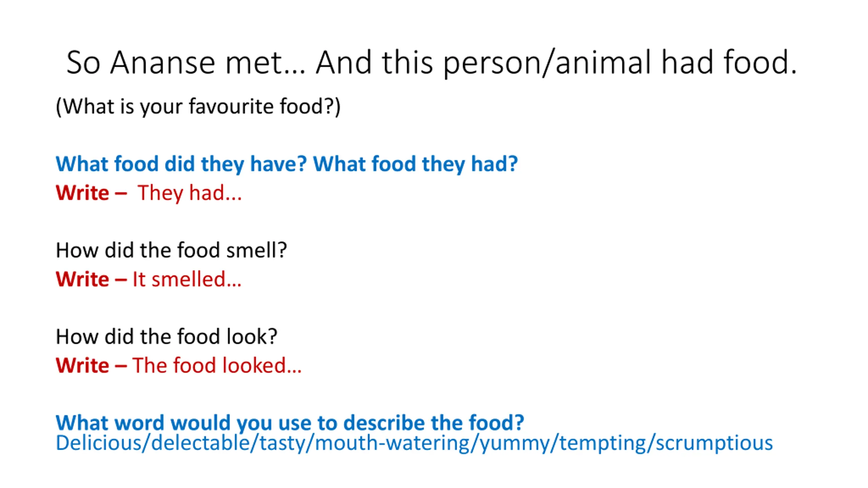The height and width of the screenshot is (488, 868).
Task: Click 'How did the food smell?' line
Action: 171,251
